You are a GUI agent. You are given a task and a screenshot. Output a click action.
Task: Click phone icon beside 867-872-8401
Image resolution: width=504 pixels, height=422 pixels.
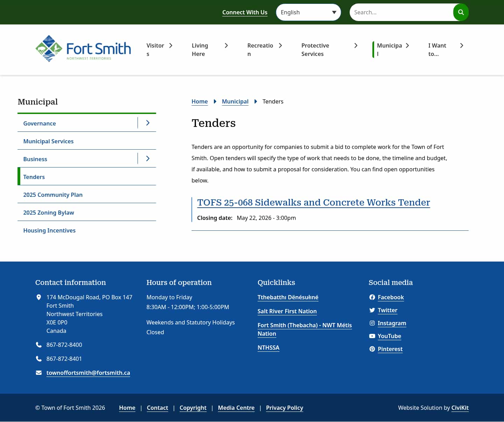click(x=39, y=359)
